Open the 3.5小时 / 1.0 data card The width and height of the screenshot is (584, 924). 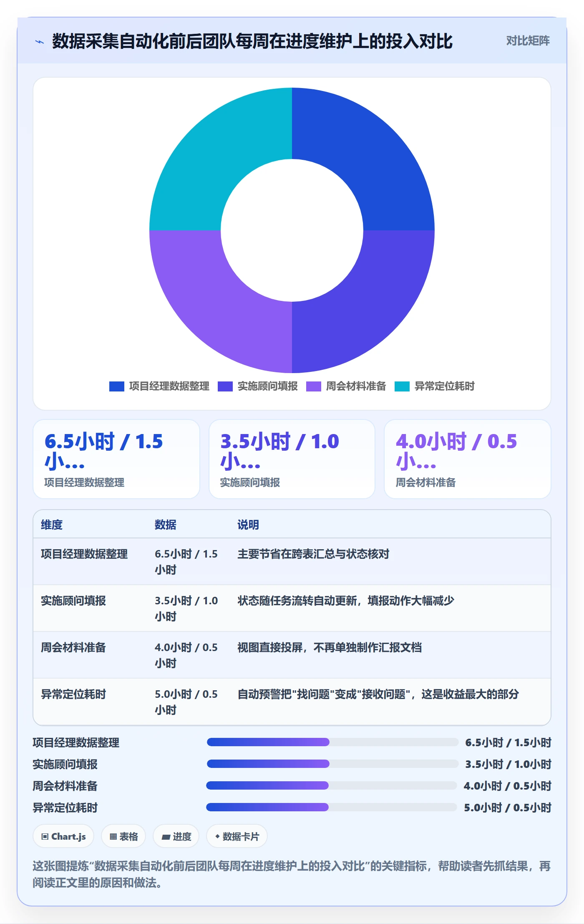point(292,459)
